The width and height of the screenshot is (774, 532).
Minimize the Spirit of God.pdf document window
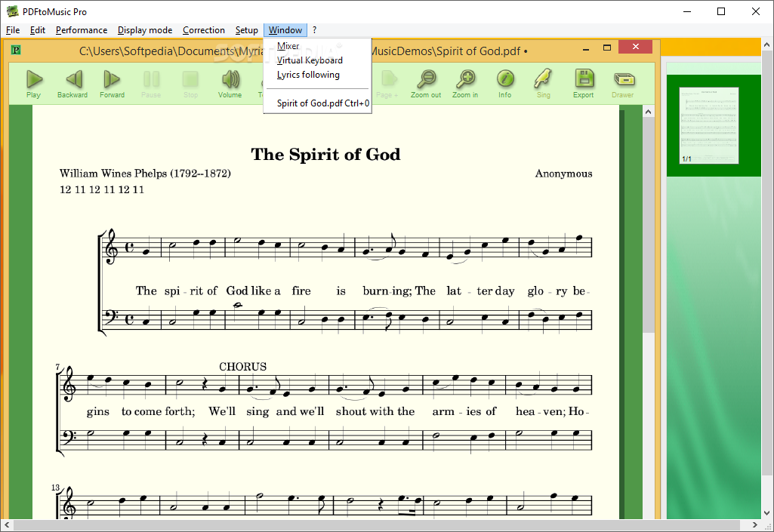click(586, 49)
